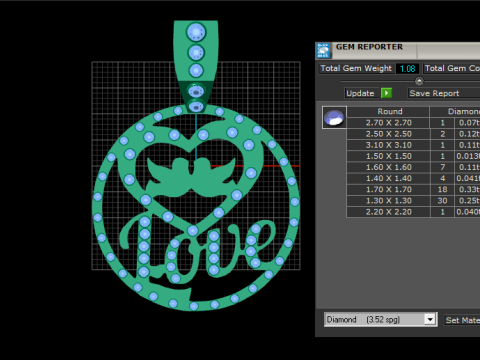Click the quantity 2 cell
Viewport: 480px width, 360px height.
point(442,134)
